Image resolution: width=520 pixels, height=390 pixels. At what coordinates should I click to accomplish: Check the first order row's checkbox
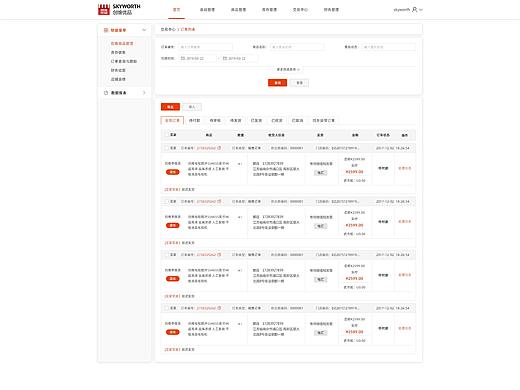(x=167, y=148)
